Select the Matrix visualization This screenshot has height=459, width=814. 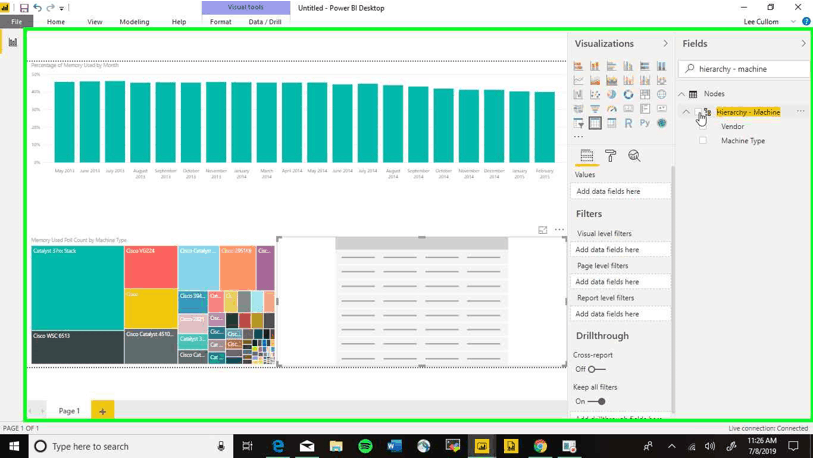point(612,123)
